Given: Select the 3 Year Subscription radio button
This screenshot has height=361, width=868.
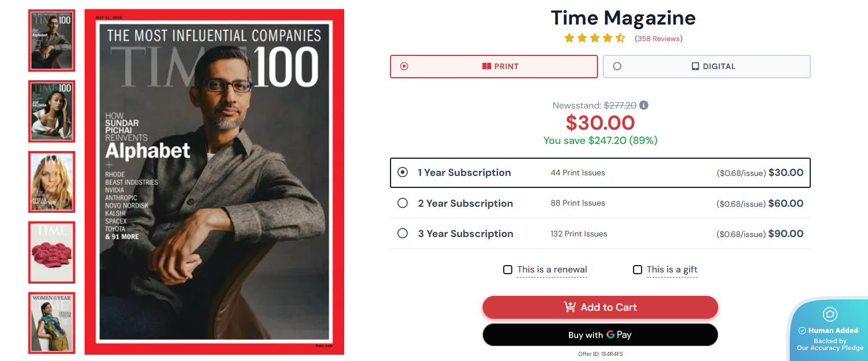Looking at the screenshot, I should point(403,233).
